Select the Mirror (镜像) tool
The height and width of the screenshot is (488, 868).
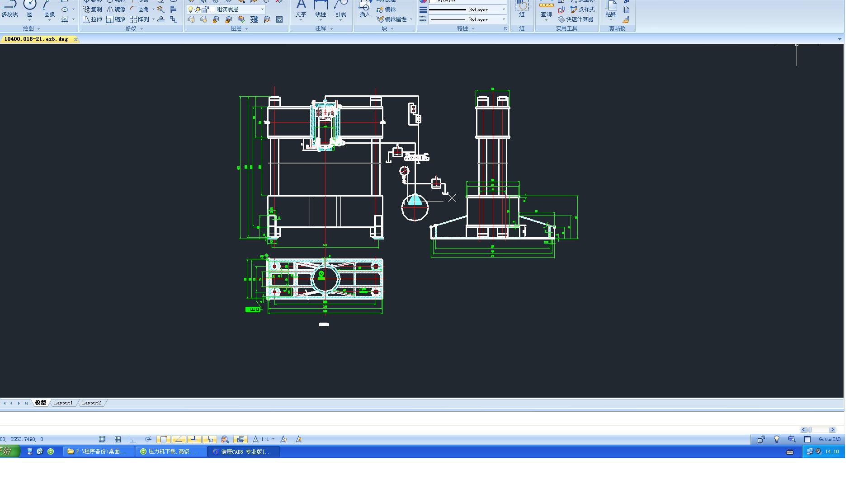click(x=116, y=9)
